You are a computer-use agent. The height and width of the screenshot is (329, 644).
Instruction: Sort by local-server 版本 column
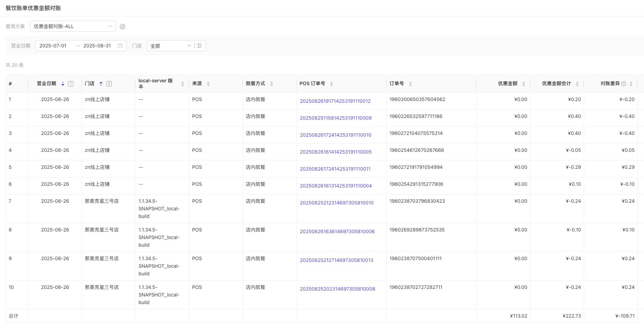tap(182, 84)
